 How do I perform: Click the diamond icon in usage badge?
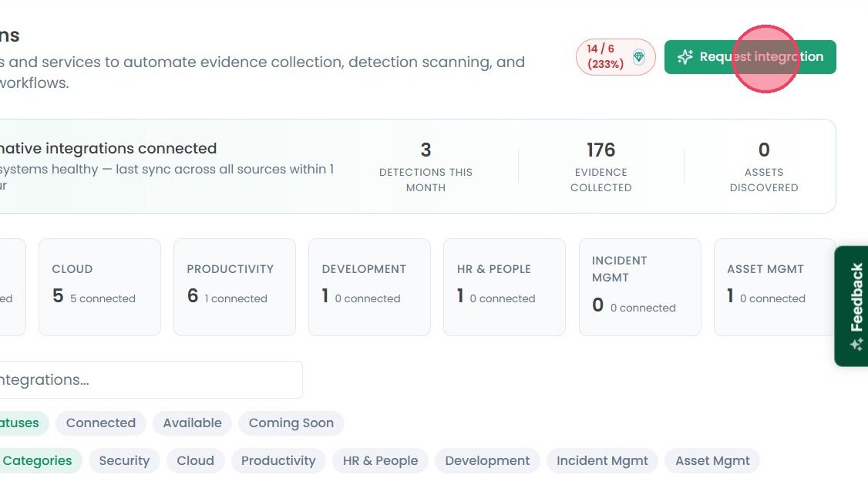point(639,56)
